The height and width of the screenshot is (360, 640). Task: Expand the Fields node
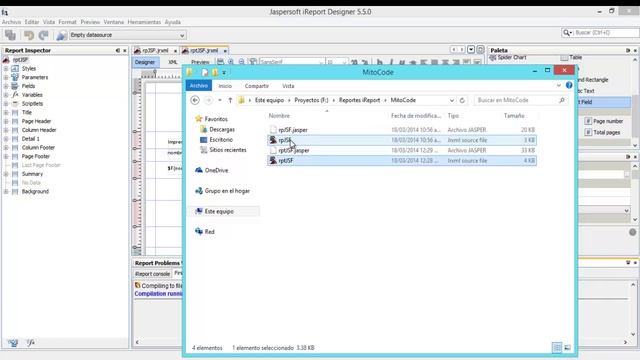pos(6,86)
